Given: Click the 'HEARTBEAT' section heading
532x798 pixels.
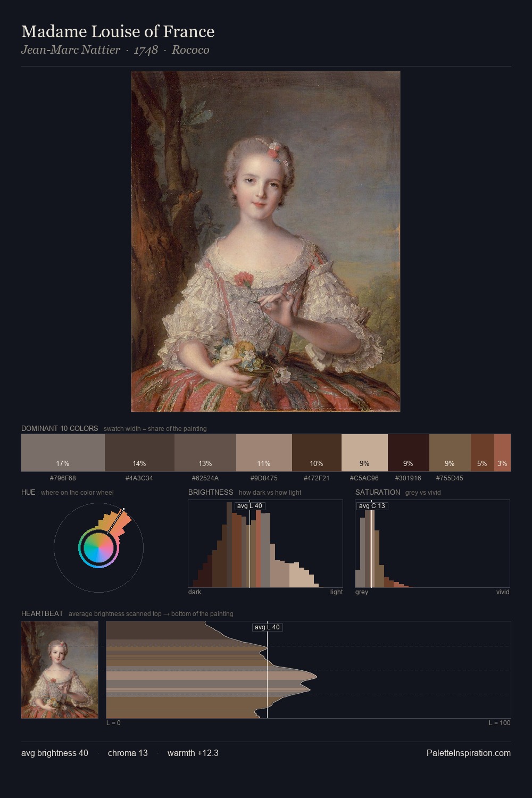Looking at the screenshot, I should tap(42, 613).
